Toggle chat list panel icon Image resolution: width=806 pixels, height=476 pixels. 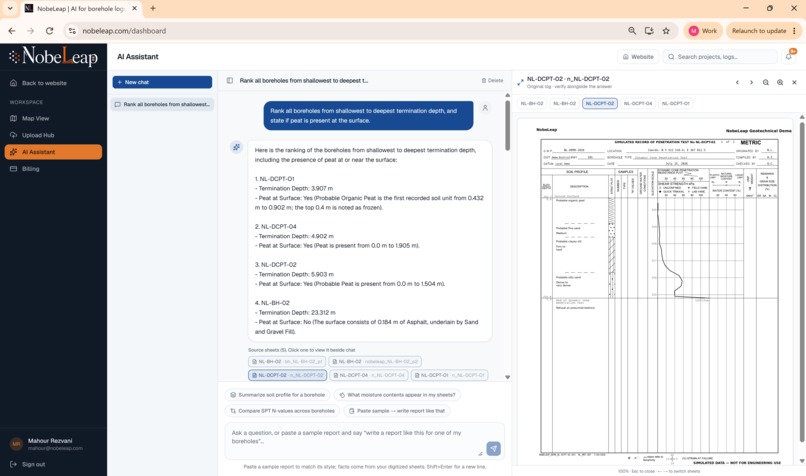coord(230,81)
